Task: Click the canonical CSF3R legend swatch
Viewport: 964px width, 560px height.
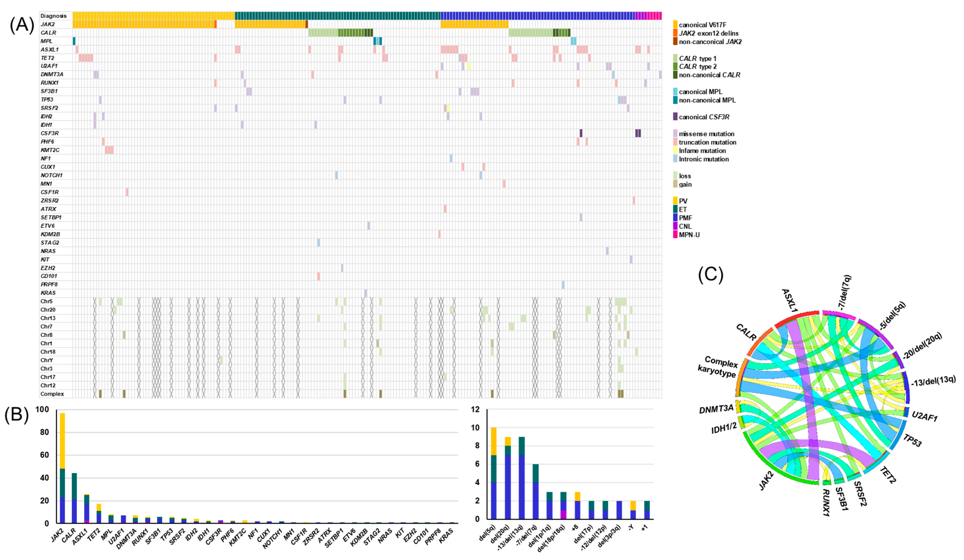Action: tap(675, 117)
